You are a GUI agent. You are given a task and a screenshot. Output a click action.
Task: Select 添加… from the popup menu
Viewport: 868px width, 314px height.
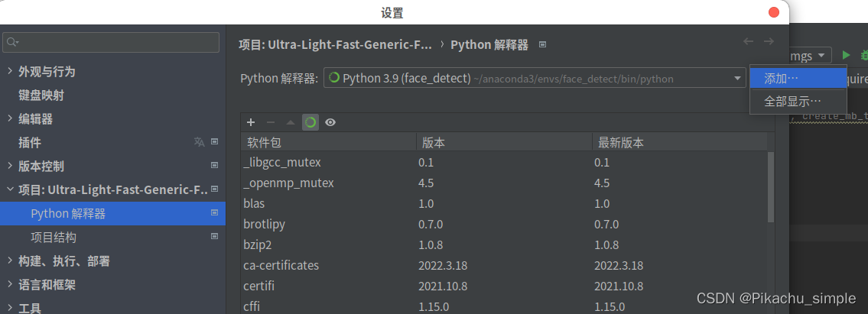pyautogui.click(x=782, y=78)
